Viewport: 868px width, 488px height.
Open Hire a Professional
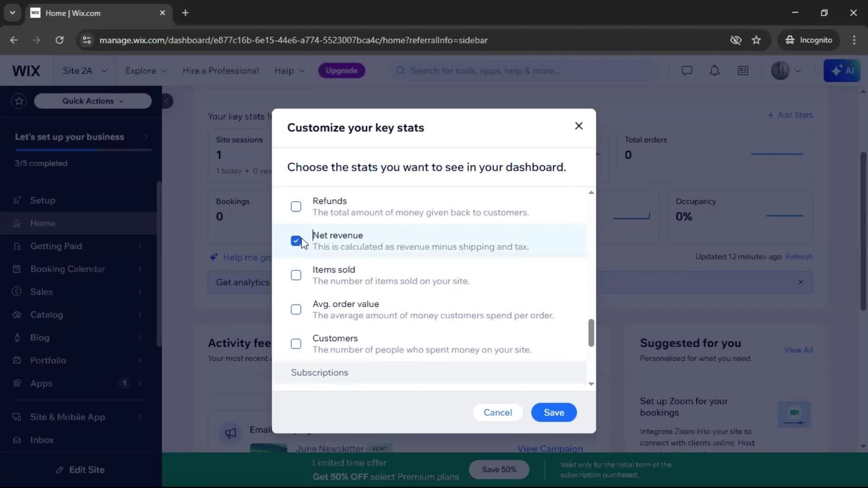(221, 71)
